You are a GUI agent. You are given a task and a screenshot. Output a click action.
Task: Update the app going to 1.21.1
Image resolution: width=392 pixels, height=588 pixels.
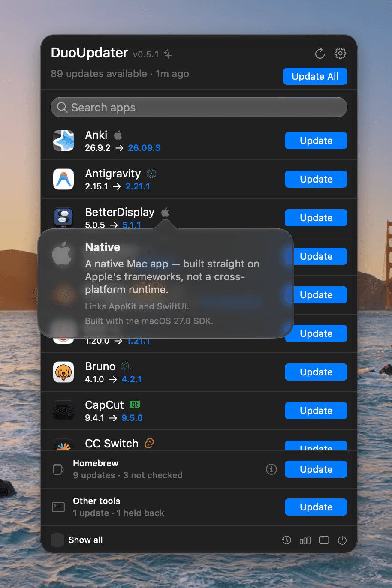click(316, 333)
